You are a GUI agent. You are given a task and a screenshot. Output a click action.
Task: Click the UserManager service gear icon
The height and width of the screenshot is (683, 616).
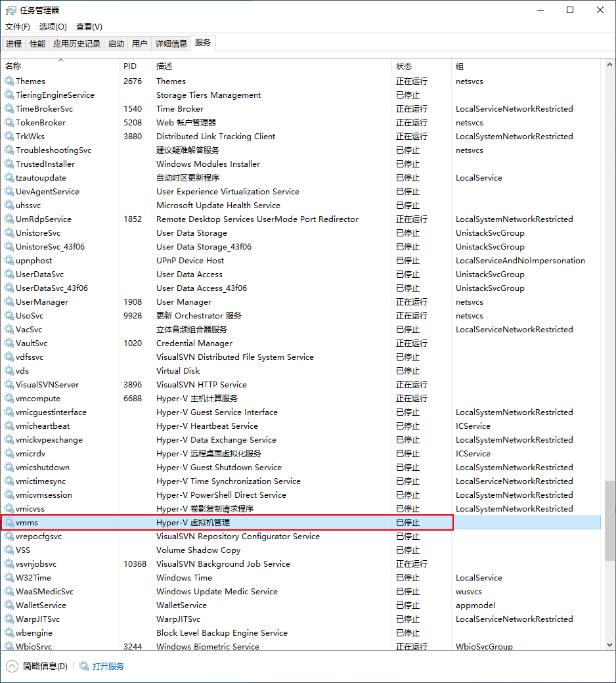[8, 301]
